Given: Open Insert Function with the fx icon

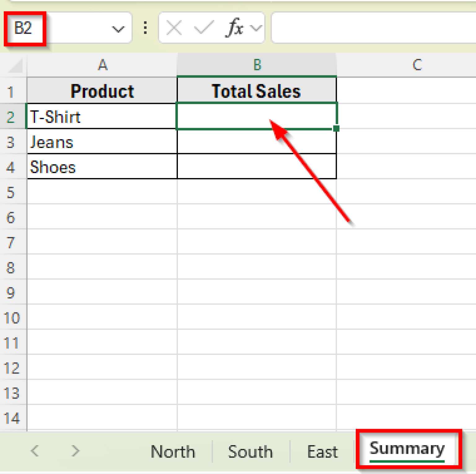Looking at the screenshot, I should [x=235, y=28].
